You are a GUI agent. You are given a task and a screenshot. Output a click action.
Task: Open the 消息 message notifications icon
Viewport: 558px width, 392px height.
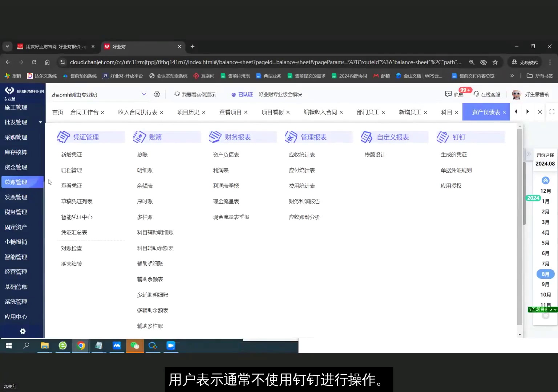(x=449, y=94)
